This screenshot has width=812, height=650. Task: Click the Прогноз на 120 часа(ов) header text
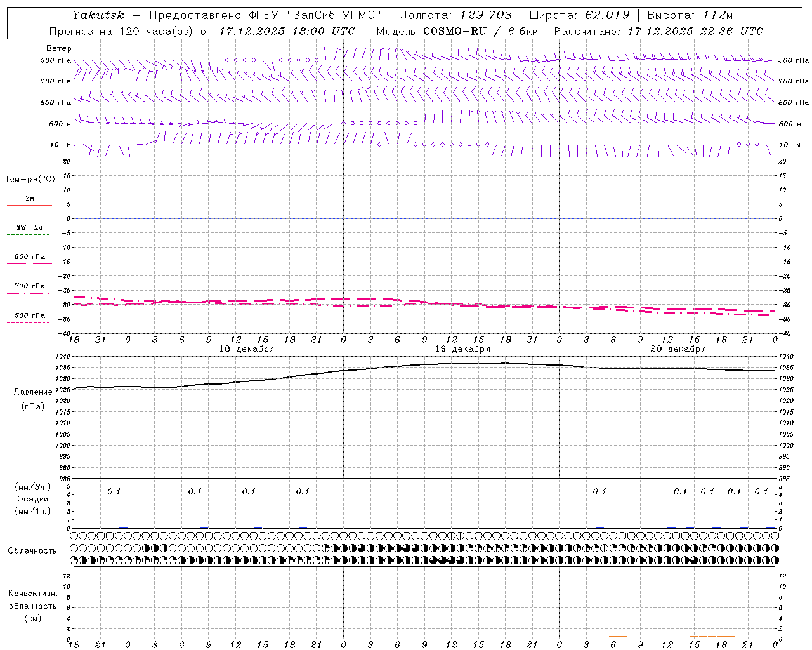[122, 31]
